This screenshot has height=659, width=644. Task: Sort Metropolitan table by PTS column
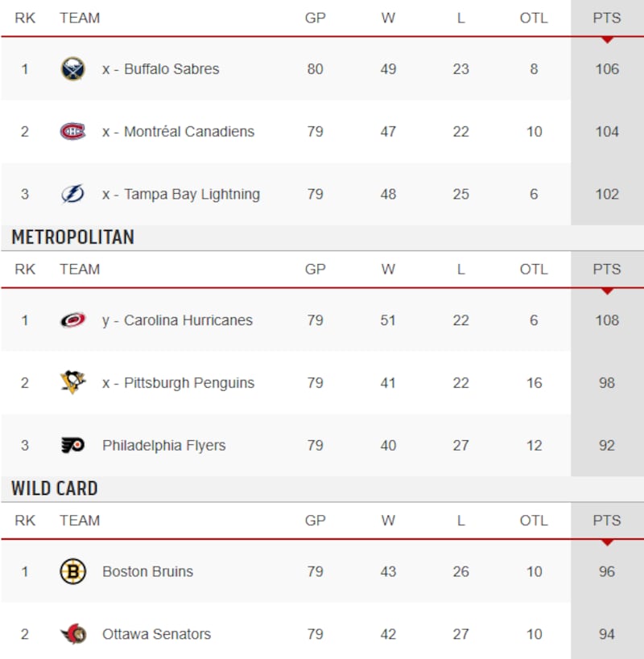point(607,270)
